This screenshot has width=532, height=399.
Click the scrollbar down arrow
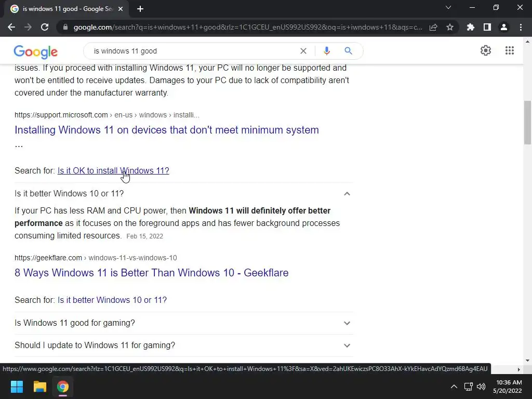click(527, 361)
